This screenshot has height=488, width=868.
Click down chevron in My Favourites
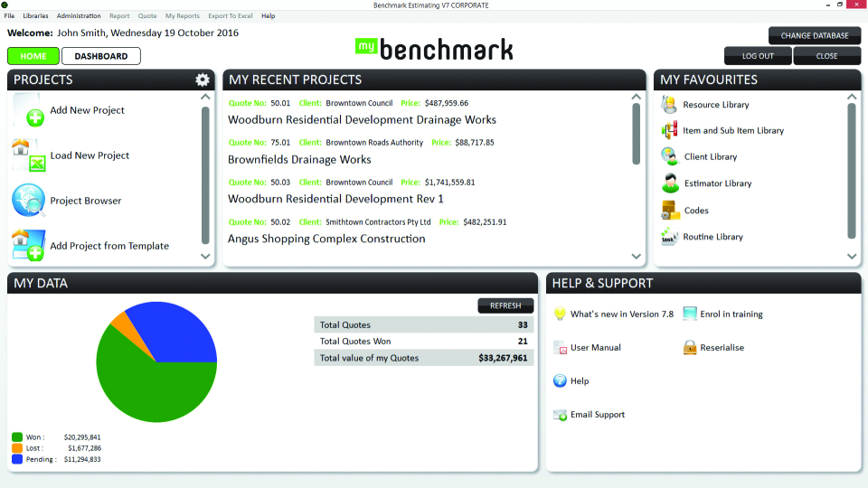pyautogui.click(x=852, y=256)
